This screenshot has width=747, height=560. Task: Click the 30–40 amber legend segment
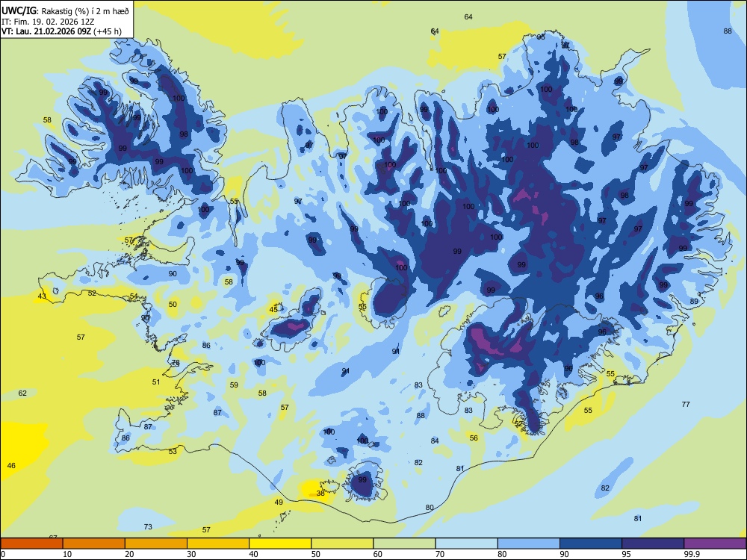(218, 544)
